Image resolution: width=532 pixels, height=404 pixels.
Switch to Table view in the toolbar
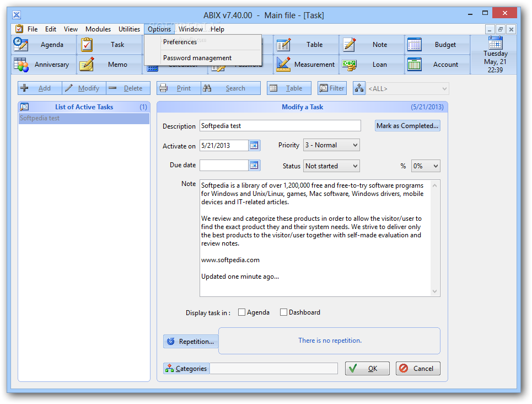[289, 88]
